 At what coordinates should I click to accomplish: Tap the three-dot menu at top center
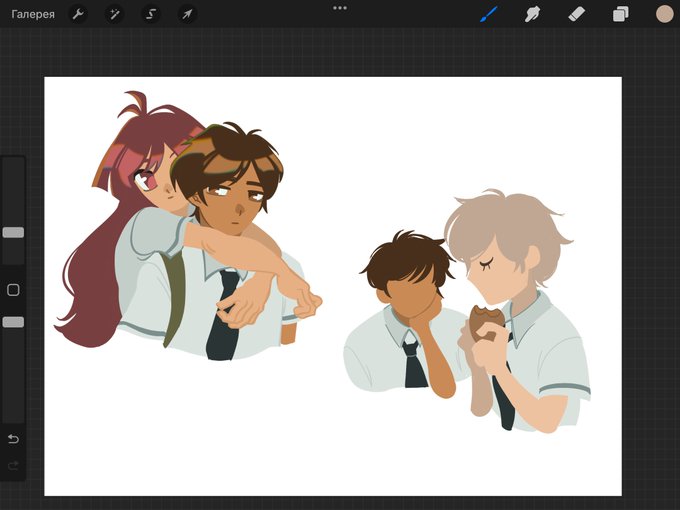340,8
